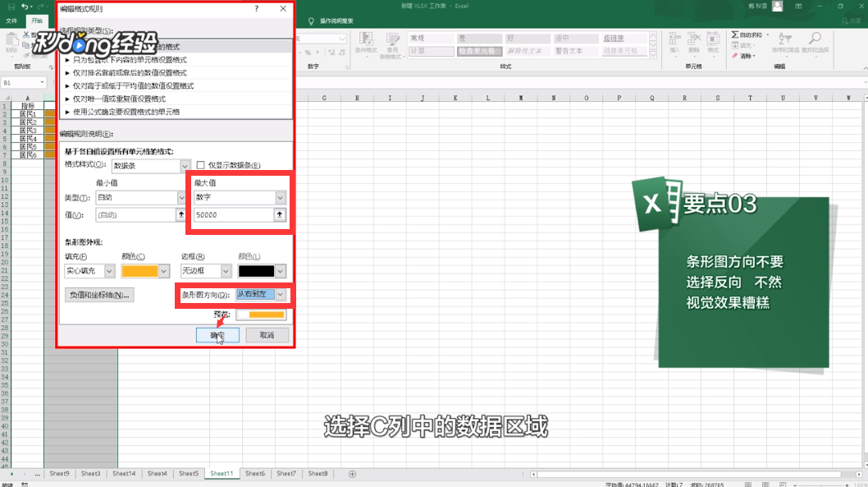The height and width of the screenshot is (487, 868).
Task: Click the 清除 clear eraser icon
Action: (735, 55)
